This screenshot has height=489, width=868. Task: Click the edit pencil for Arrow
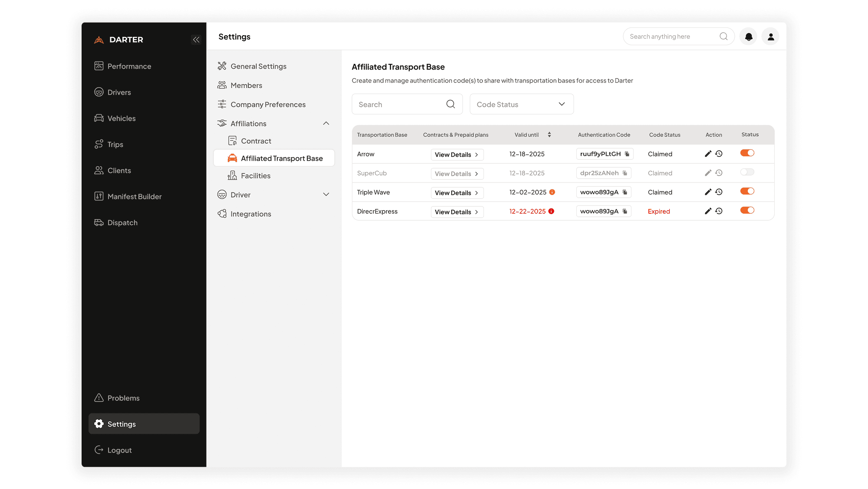pos(708,154)
